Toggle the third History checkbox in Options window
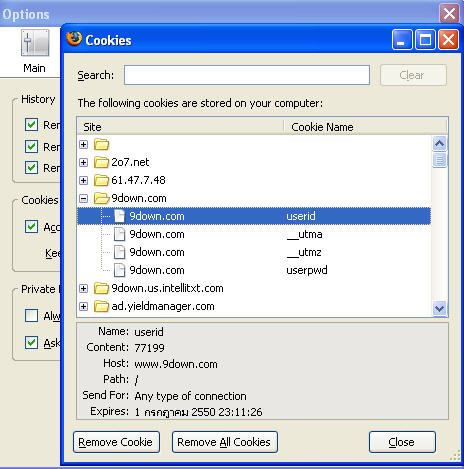The width and height of the screenshot is (464, 469). click(x=31, y=167)
